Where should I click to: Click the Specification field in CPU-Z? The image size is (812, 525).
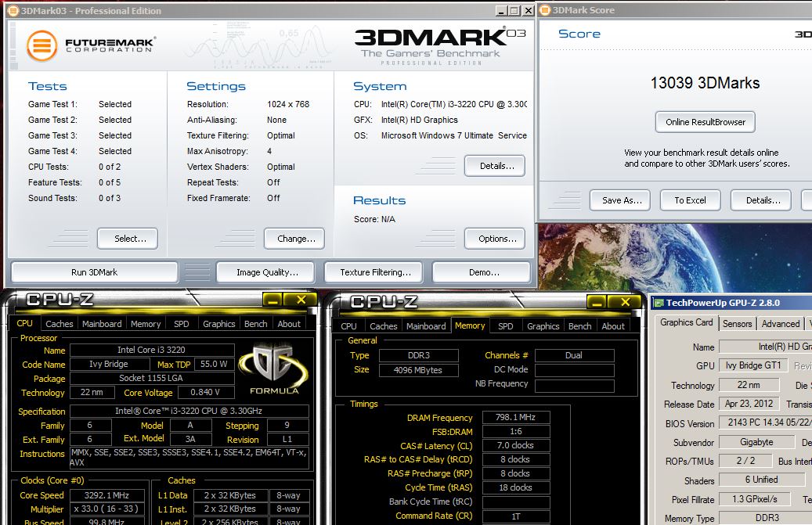189,412
